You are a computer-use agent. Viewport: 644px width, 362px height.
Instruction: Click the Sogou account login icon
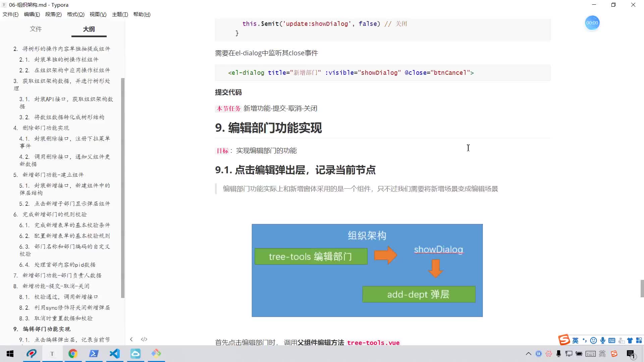(x=621, y=341)
